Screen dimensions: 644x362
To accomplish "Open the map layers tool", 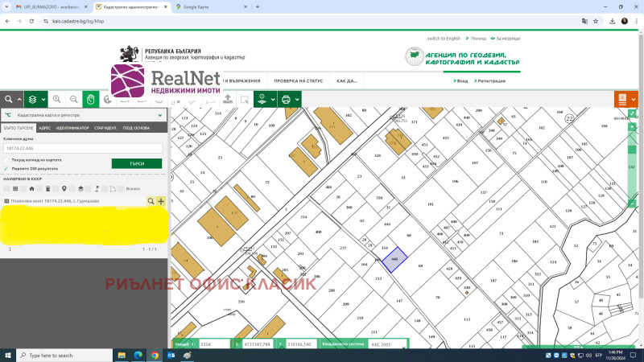I will pos(33,100).
